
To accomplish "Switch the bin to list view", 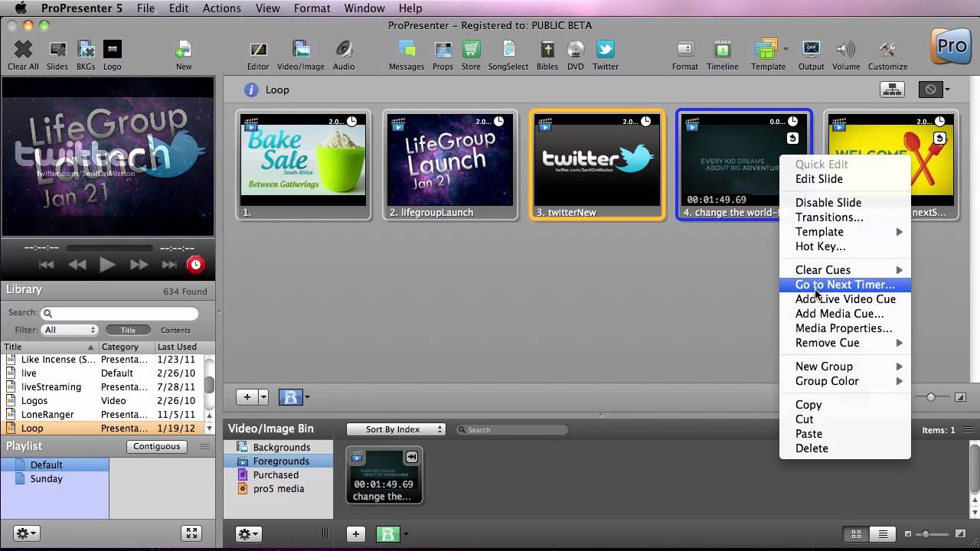I will (883, 534).
